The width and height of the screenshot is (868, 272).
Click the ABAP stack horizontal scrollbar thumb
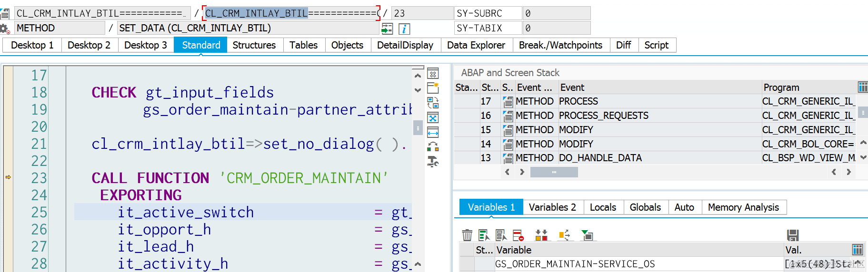pyautogui.click(x=554, y=172)
